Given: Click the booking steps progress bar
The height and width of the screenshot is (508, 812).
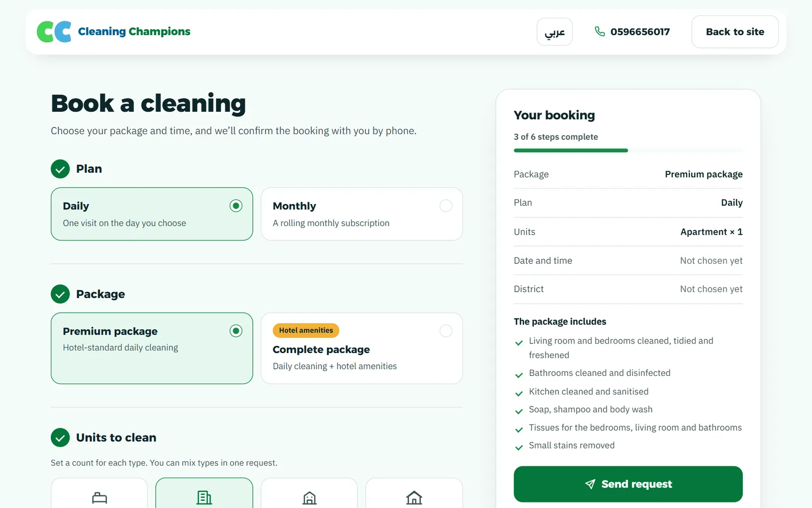Looking at the screenshot, I should (628, 150).
